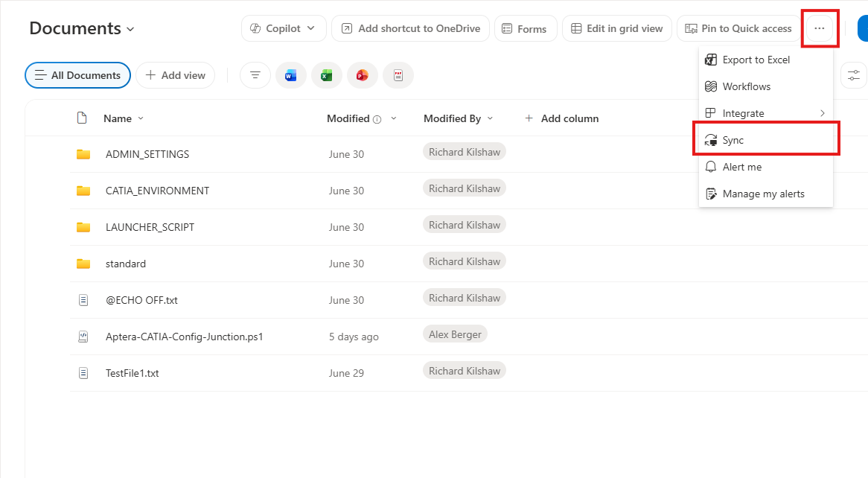Choose Edit in grid view
Screen dimensions: 868x478
[616, 28]
